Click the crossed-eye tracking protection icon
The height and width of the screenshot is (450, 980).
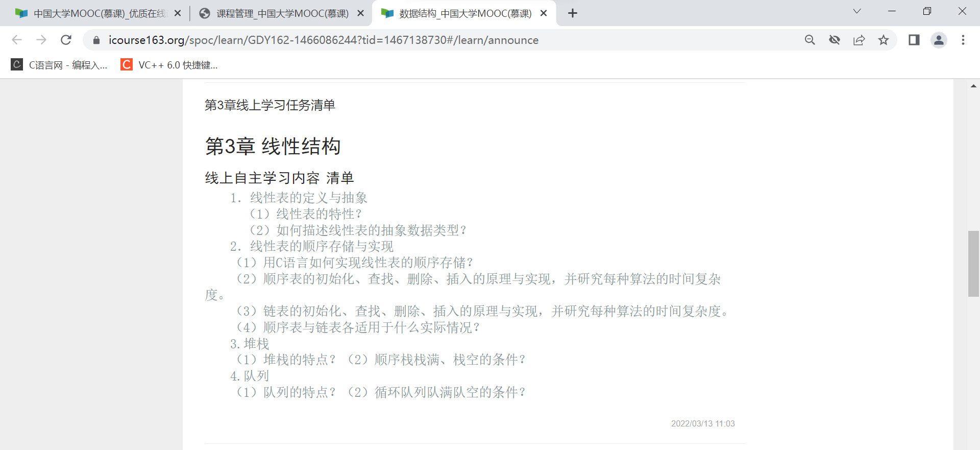coord(835,40)
